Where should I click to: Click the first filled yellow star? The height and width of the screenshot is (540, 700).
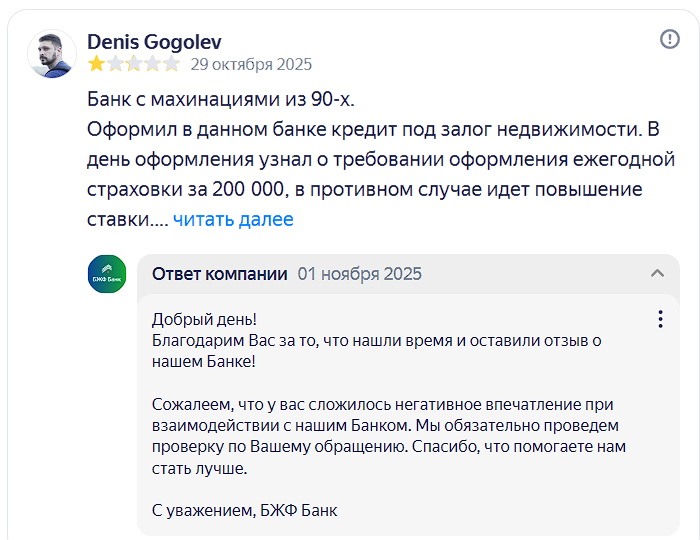(97, 64)
